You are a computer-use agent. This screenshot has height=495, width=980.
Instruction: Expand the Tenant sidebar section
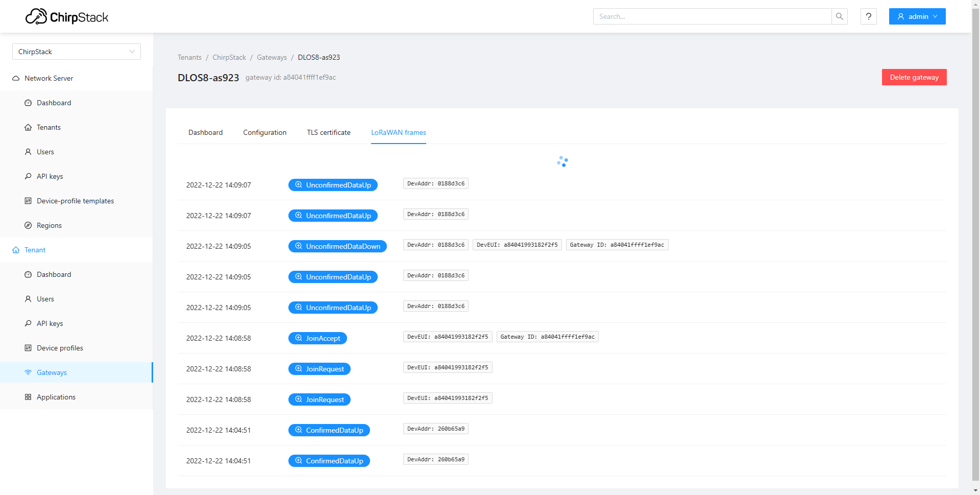77,250
